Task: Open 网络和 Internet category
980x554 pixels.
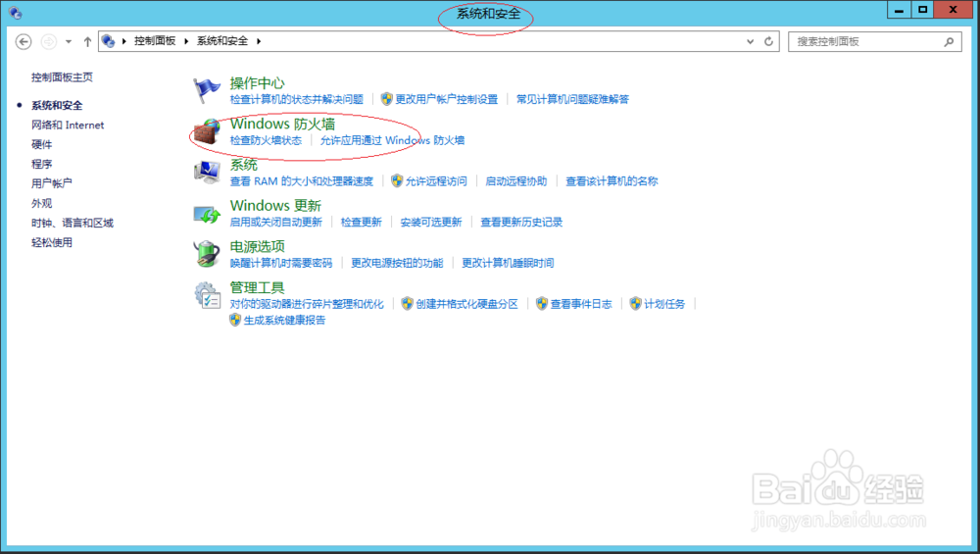Action: (x=68, y=125)
